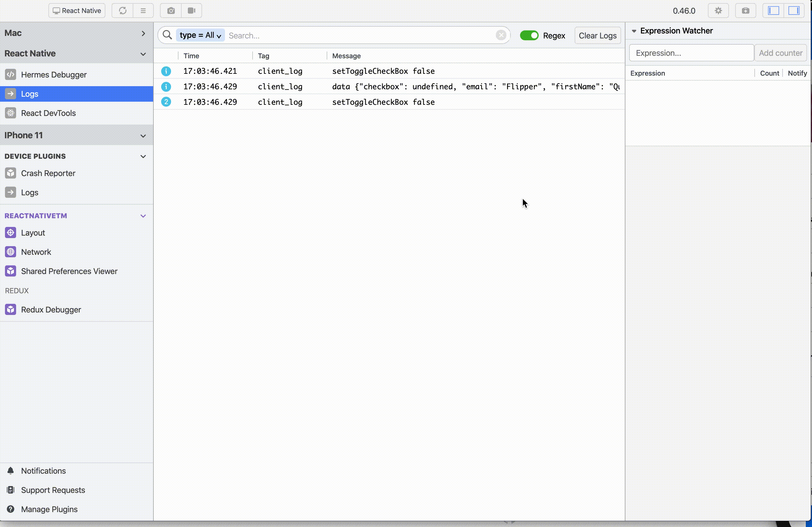The image size is (812, 527).
Task: Click the Layout plugin icon
Action: pyautogui.click(x=11, y=232)
